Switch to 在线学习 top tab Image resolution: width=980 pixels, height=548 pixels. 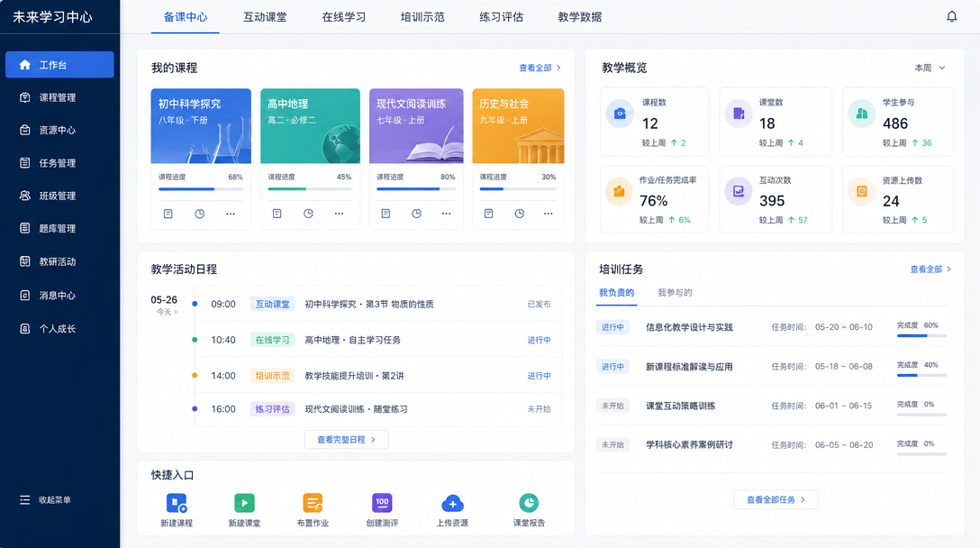pos(343,17)
